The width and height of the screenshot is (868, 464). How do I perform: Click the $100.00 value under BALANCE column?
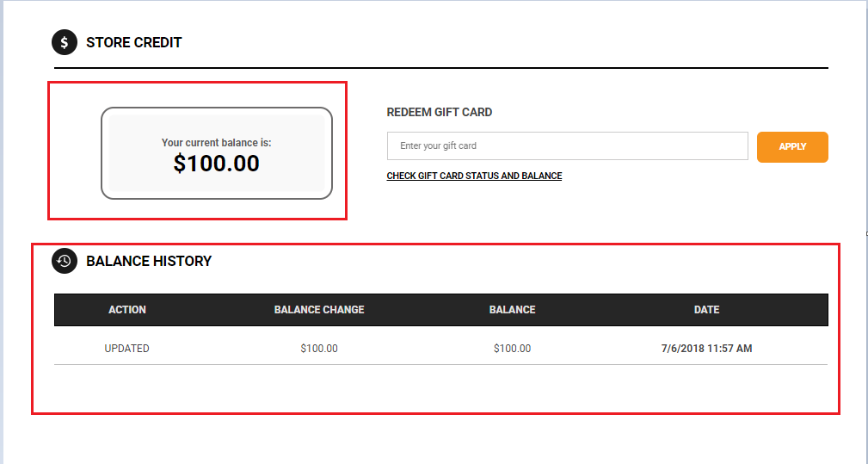(512, 349)
